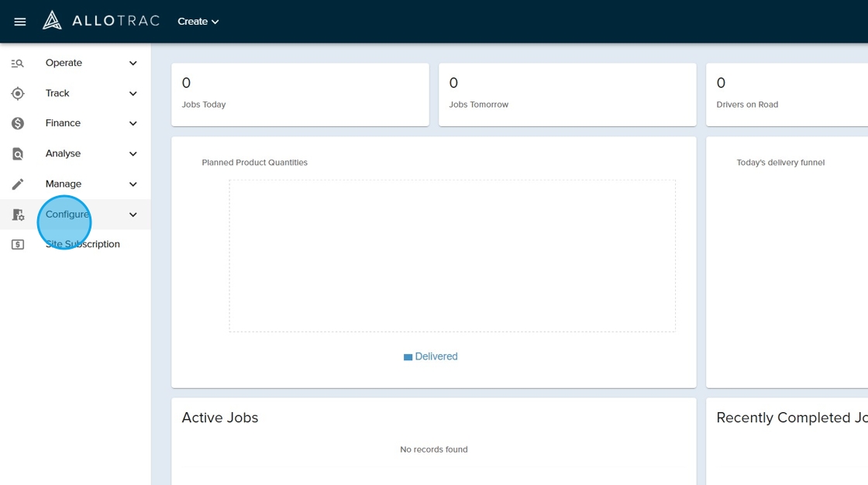
Task: Click the Finance dollar icon
Action: (18, 124)
